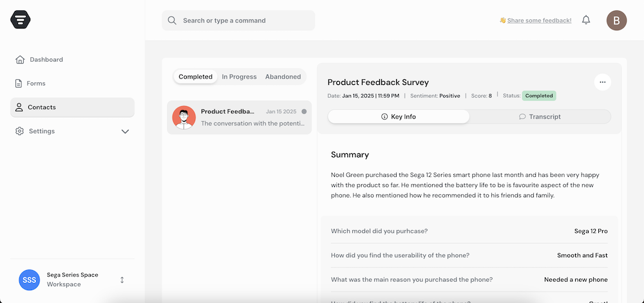The height and width of the screenshot is (303, 644).
Task: Switch to the Completed filter
Action: 195,77
